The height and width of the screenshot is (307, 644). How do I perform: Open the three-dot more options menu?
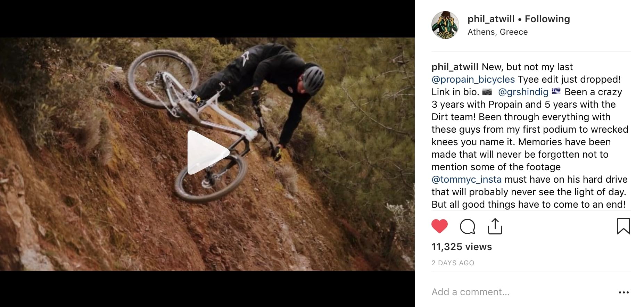[624, 292]
